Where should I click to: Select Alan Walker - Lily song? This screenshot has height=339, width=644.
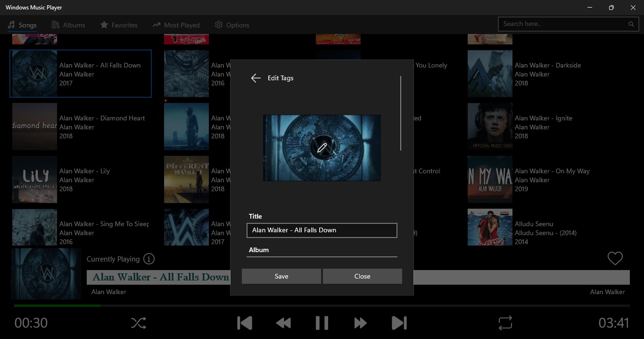click(x=81, y=179)
